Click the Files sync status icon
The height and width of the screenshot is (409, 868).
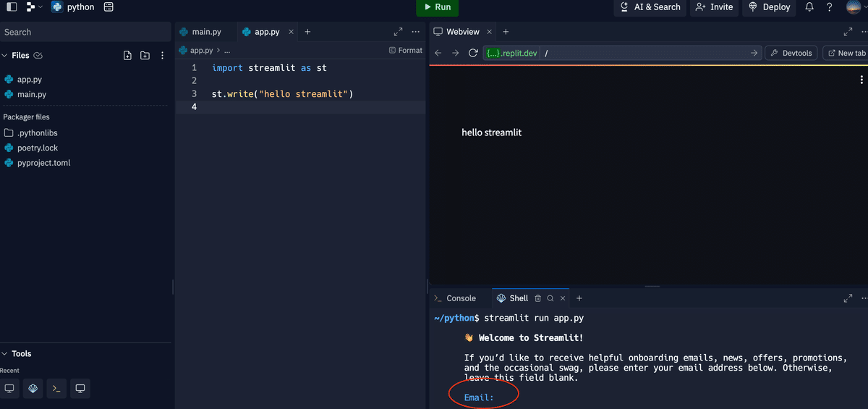point(38,55)
